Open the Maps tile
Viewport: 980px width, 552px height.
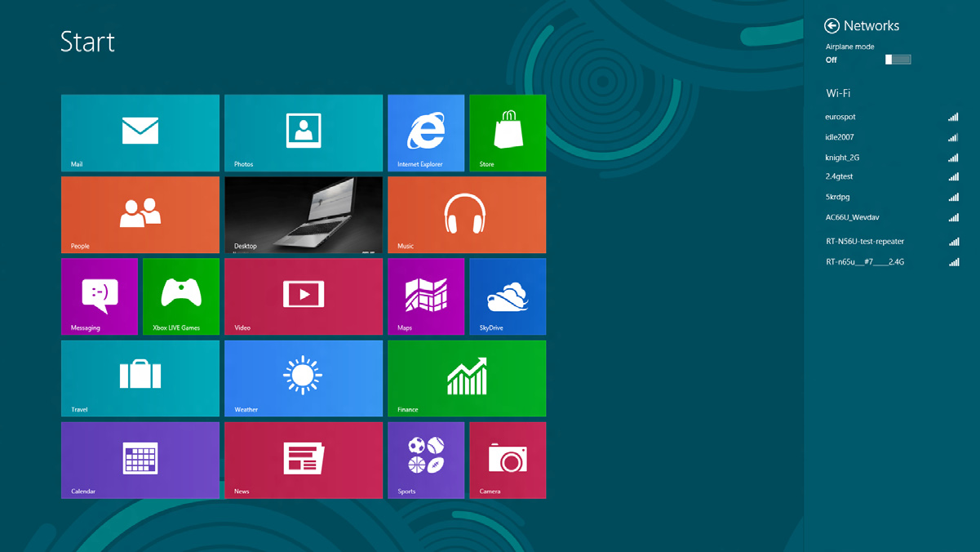point(426,296)
